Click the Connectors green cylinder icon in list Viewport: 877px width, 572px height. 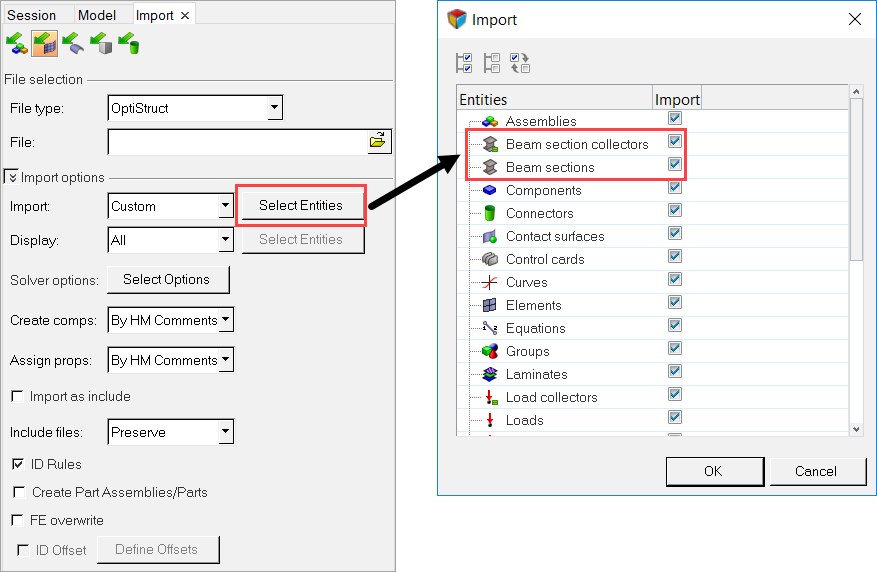click(490, 213)
